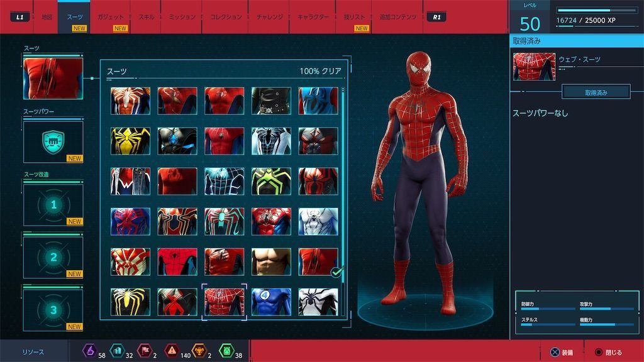Select the highlighted Webbed suit in bottom row
This screenshot has width=644, height=362.
click(225, 302)
